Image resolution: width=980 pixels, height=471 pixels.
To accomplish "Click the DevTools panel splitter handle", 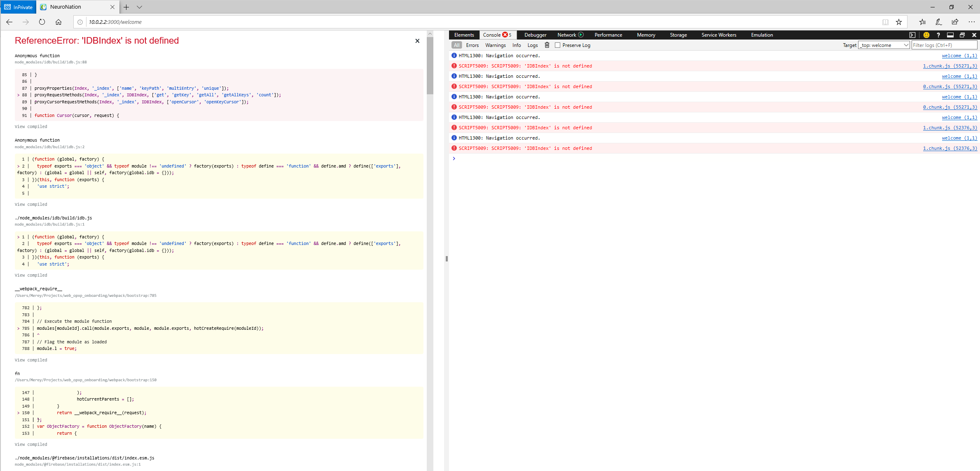I will 447,259.
